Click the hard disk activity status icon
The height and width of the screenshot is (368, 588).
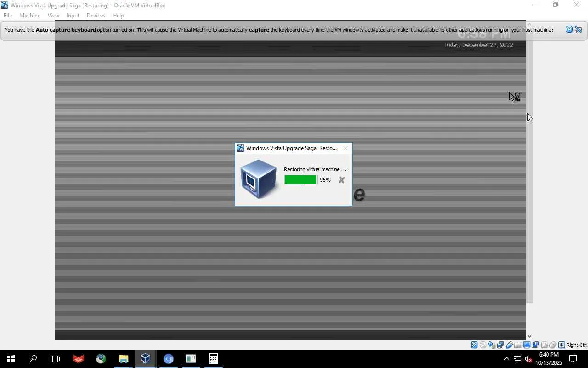[474, 345]
